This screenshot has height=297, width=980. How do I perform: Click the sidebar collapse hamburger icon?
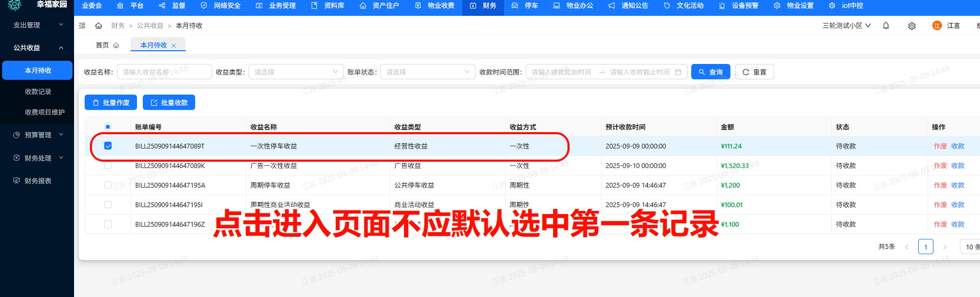[82, 25]
